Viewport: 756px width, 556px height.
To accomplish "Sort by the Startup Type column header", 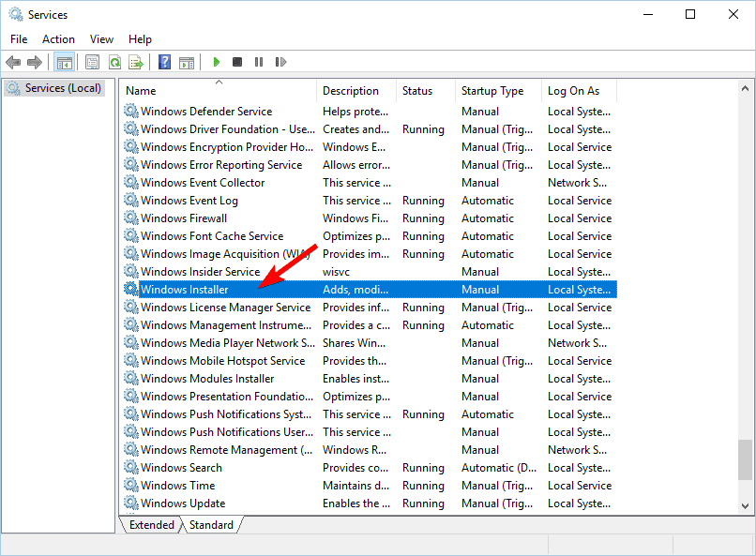I will (x=499, y=91).
